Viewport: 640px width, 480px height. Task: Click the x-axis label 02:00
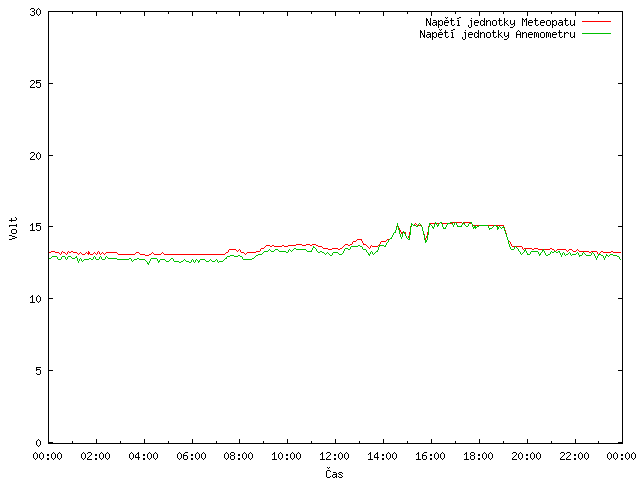tap(96, 456)
